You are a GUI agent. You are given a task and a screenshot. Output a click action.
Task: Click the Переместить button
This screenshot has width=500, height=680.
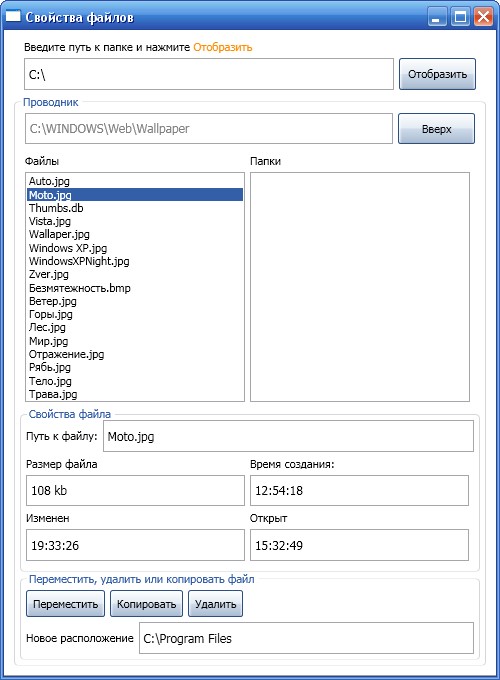(x=65, y=604)
